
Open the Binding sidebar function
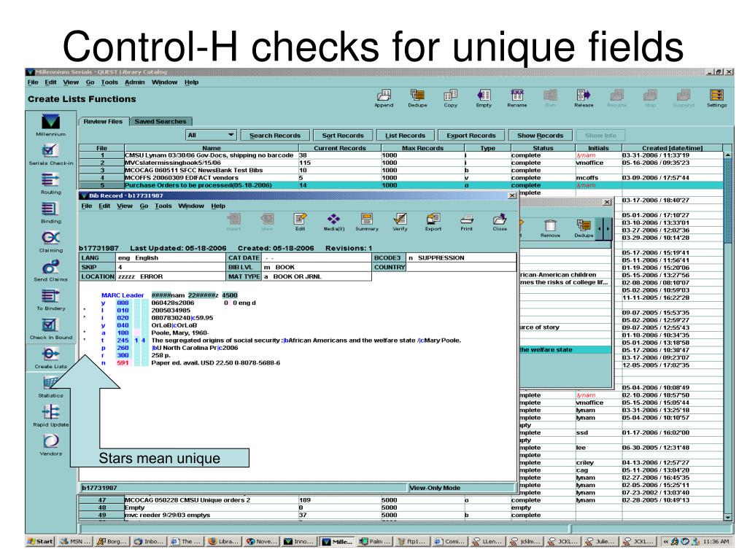50,213
